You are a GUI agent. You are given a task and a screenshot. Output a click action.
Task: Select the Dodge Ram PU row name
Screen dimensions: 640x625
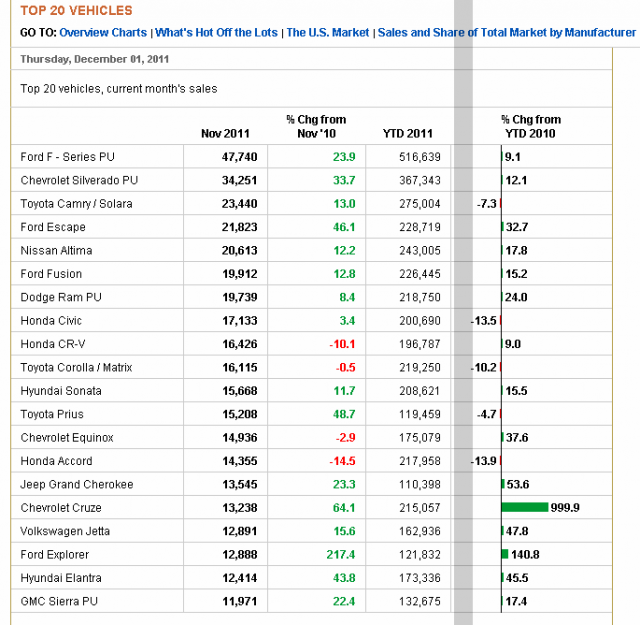click(x=61, y=297)
